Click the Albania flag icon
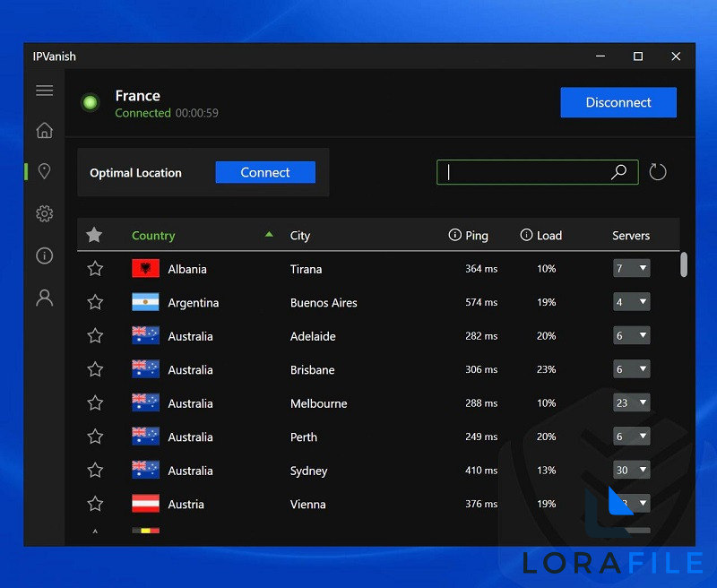717x588 pixels. (145, 268)
